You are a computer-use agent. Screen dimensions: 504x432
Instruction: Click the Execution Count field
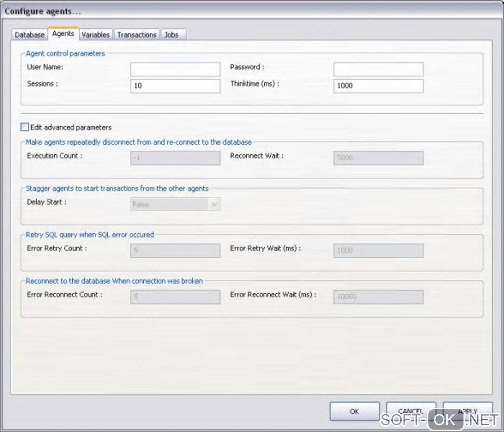pyautogui.click(x=175, y=158)
